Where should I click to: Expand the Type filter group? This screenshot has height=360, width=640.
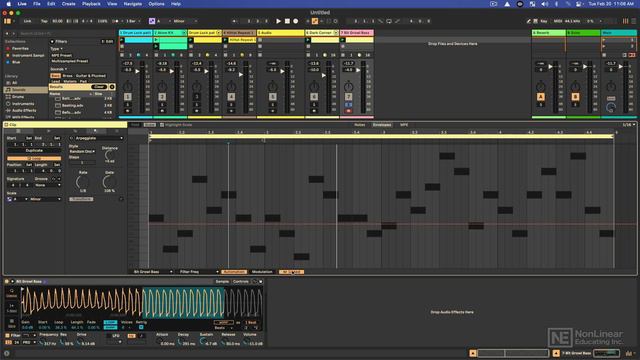tap(56, 49)
